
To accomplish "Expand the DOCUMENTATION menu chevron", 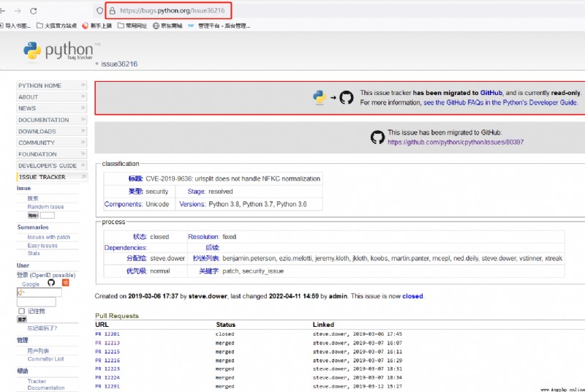I will (x=83, y=119).
